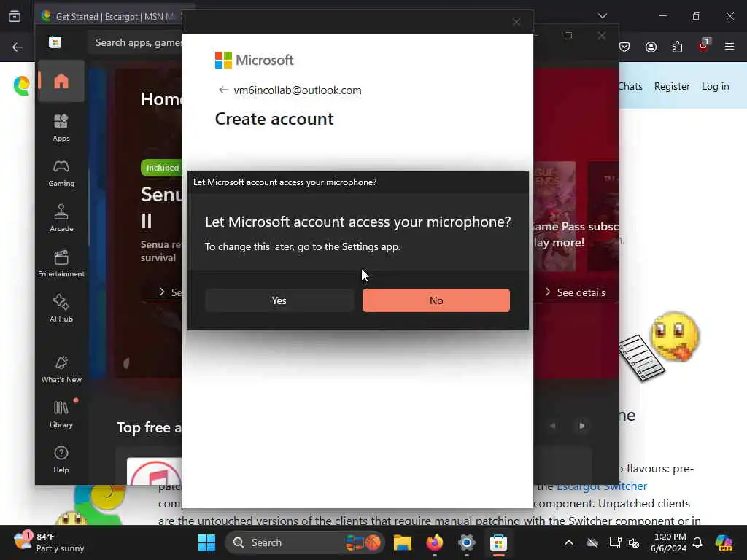Screen dimensions: 747x560
Task: Open Help in Microsoft Store sidebar
Action: (x=61, y=459)
